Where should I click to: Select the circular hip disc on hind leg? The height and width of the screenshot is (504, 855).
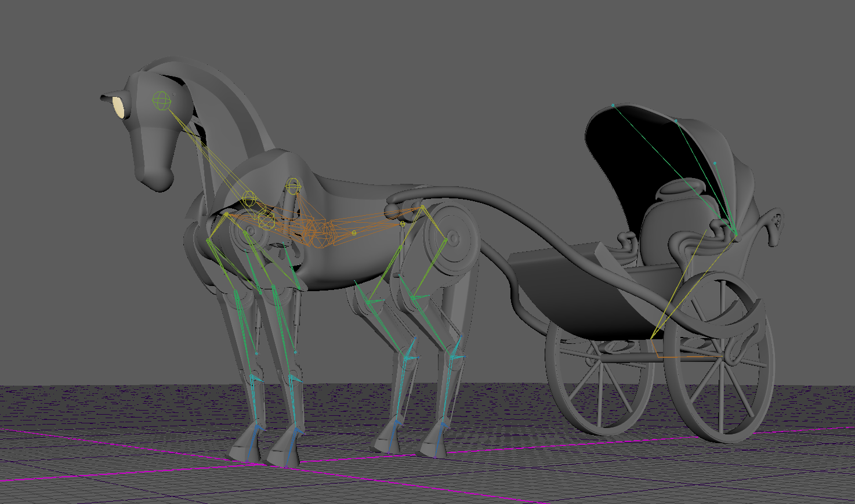coord(454,237)
